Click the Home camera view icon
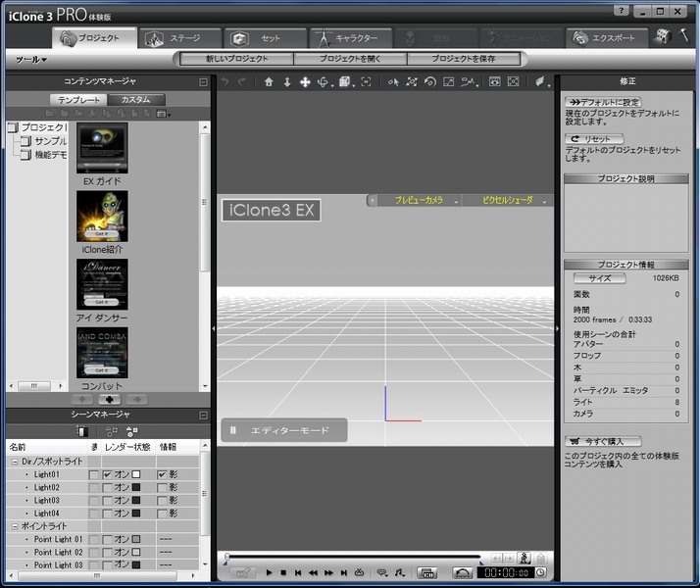This screenshot has width=700, height=588. click(269, 81)
